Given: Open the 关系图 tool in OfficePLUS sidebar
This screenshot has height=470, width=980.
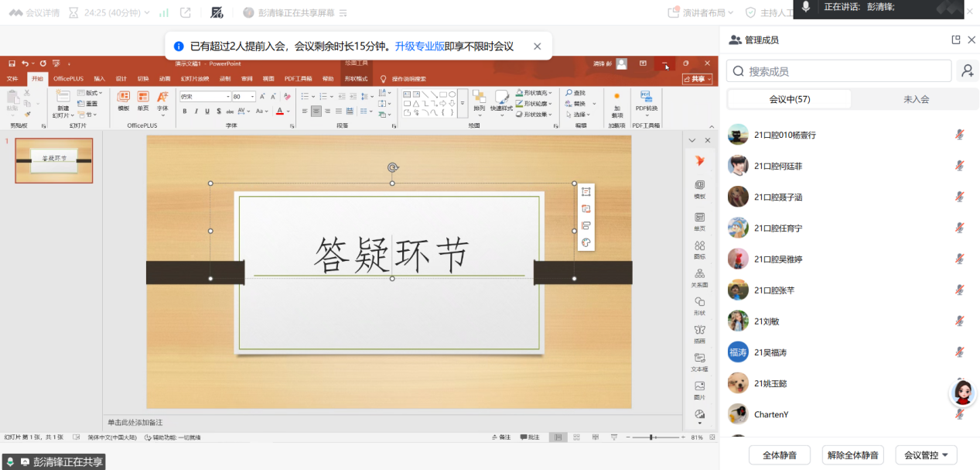Looking at the screenshot, I should (x=699, y=276).
